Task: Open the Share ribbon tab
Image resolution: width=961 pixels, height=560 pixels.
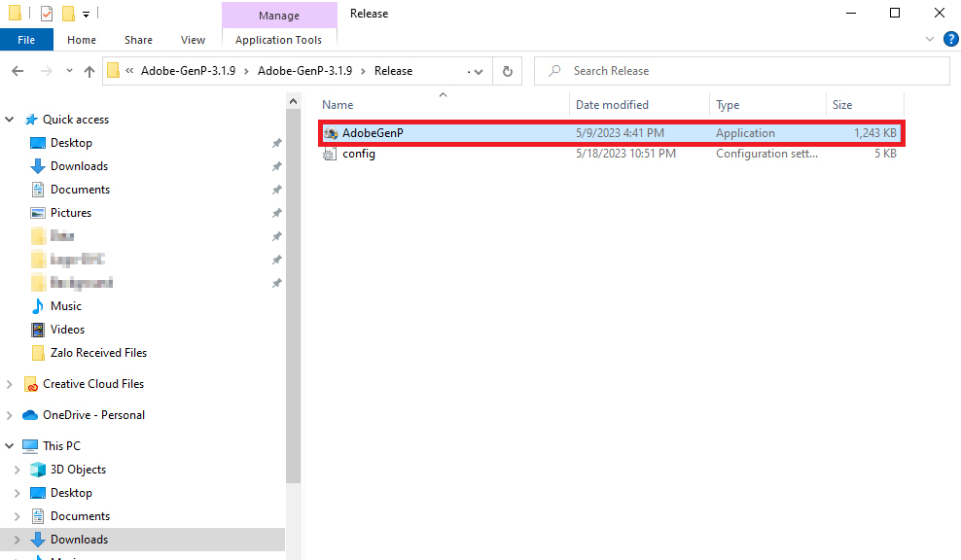Action: [138, 40]
